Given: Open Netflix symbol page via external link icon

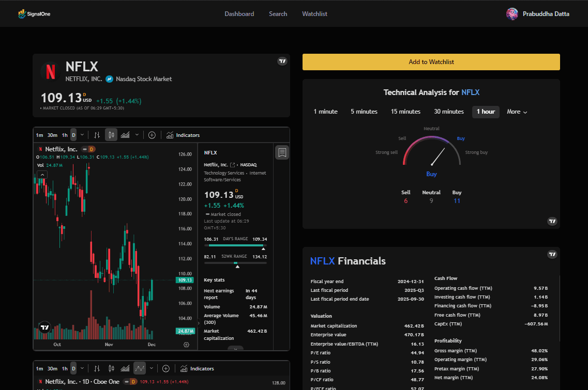Looking at the screenshot, I should (233, 164).
